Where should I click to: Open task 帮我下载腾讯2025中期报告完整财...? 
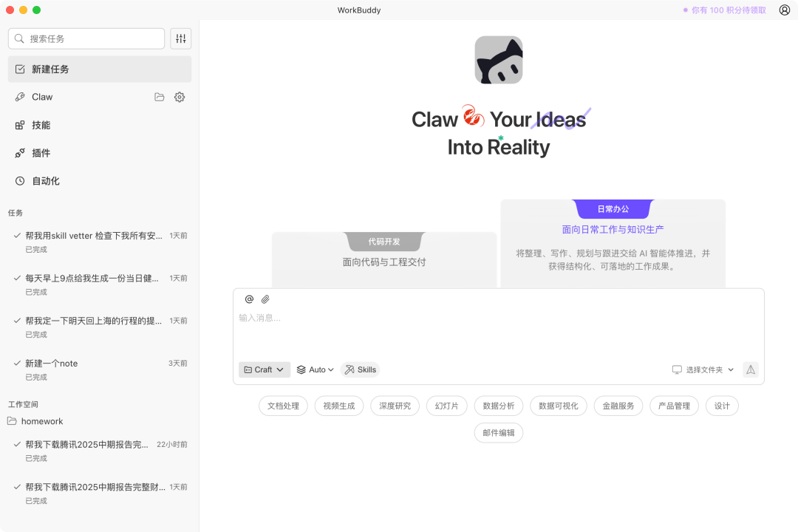click(100, 494)
